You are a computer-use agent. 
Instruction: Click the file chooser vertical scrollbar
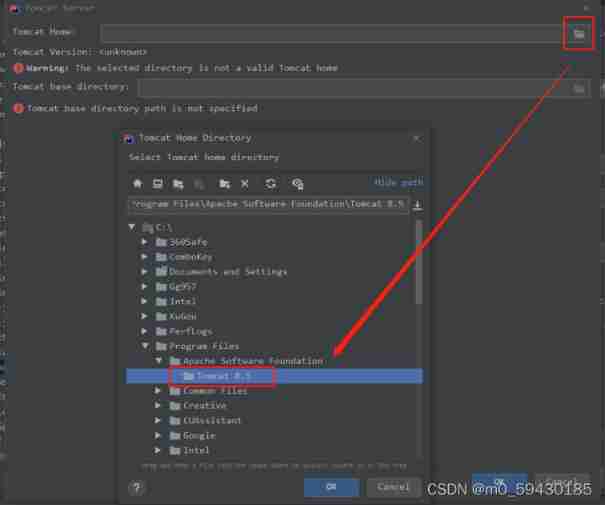click(x=419, y=263)
